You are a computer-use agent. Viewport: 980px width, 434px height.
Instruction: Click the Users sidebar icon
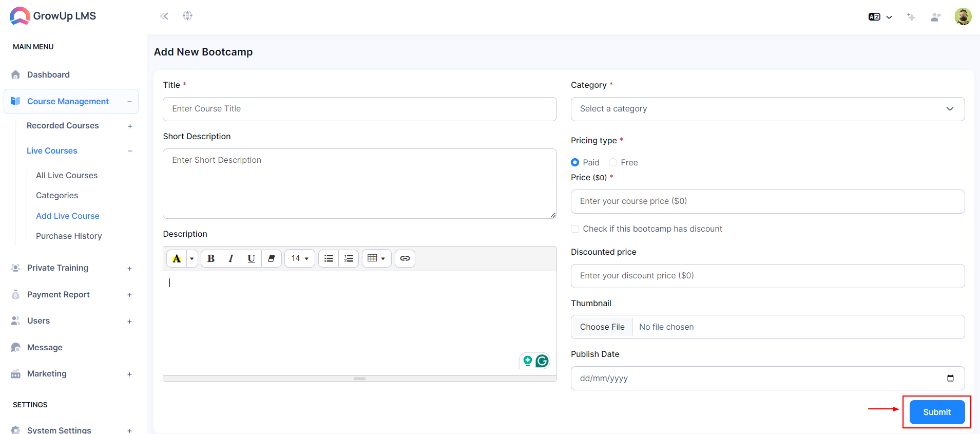pyautogui.click(x=16, y=320)
